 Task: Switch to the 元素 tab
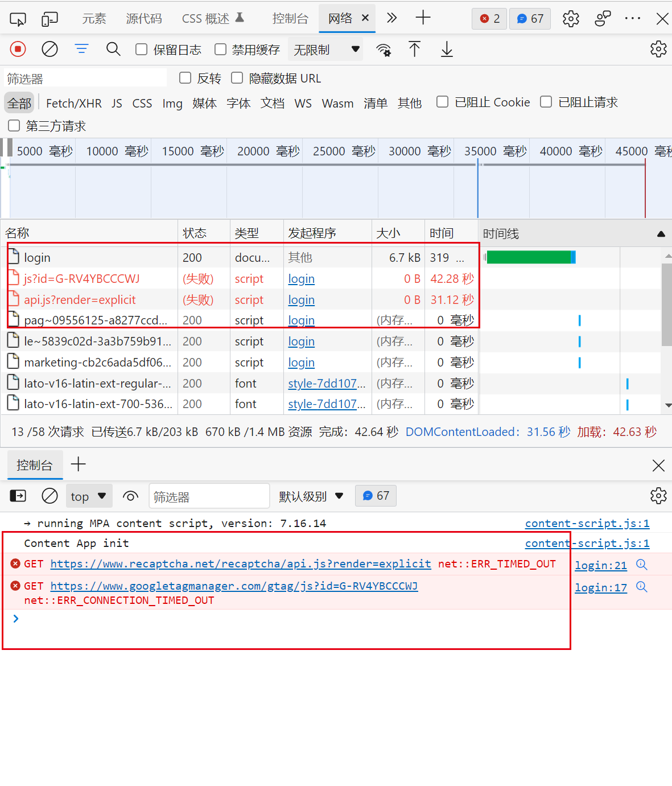click(94, 19)
